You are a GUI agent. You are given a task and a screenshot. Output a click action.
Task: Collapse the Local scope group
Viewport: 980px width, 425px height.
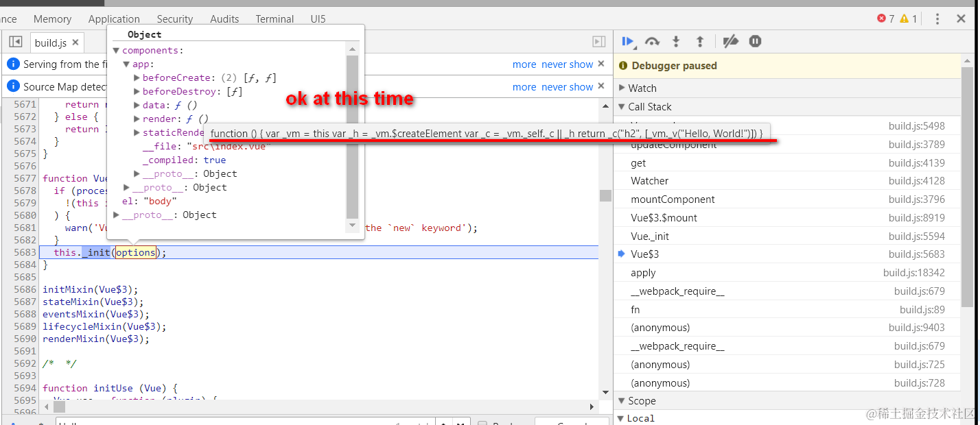[x=621, y=418]
